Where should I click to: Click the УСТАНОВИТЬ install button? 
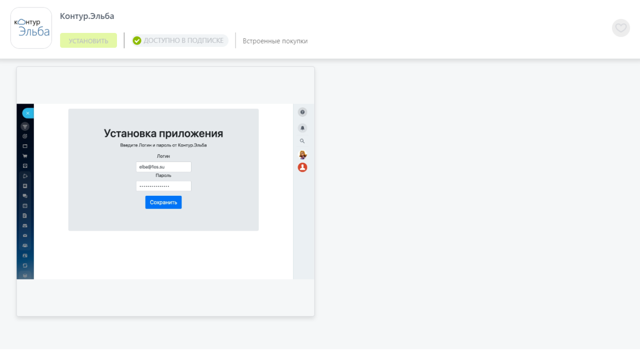pos(88,40)
